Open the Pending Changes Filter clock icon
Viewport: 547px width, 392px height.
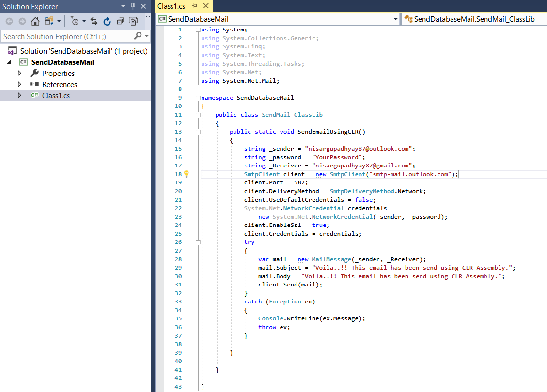point(75,21)
